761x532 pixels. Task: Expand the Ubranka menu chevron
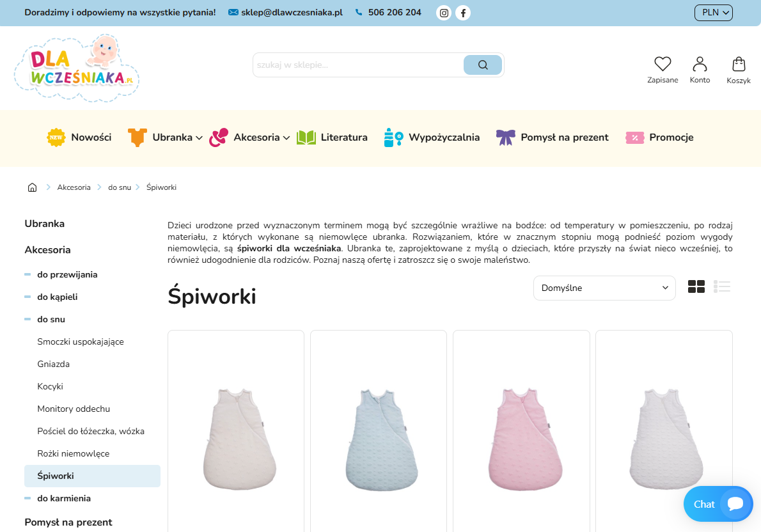click(x=199, y=138)
